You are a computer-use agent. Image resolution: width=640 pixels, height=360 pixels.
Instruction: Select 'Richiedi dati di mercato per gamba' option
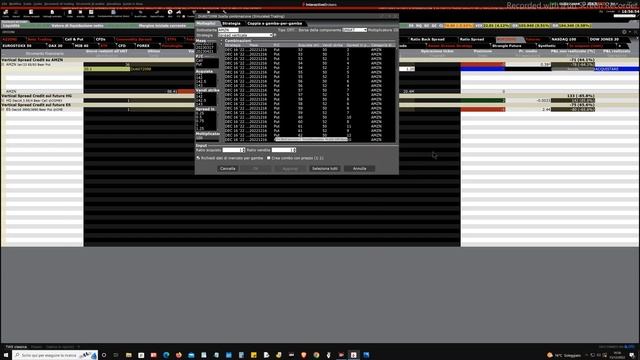point(198,158)
